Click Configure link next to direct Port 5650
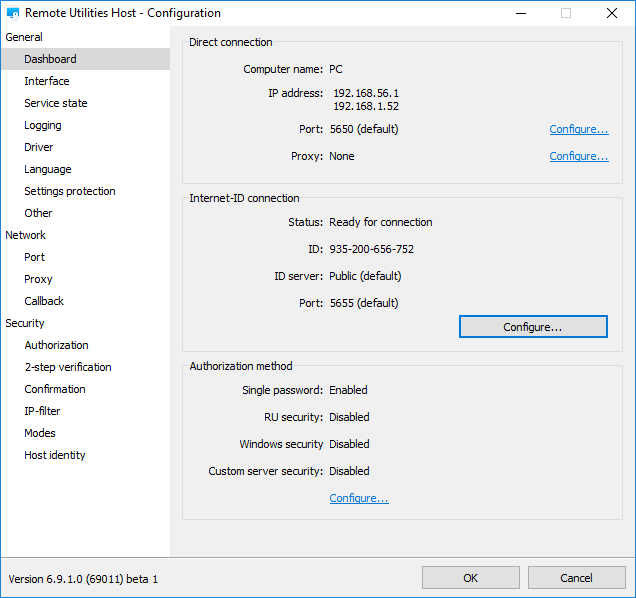 coord(579,129)
